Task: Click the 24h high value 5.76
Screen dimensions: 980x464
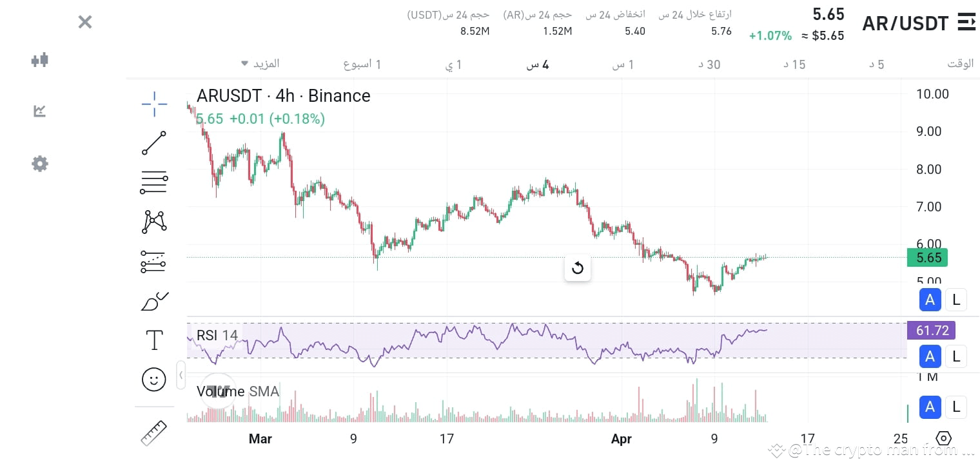Action: 721,31
